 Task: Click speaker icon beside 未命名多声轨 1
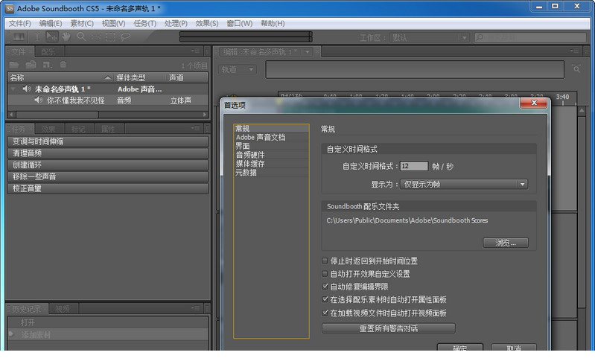click(26, 89)
